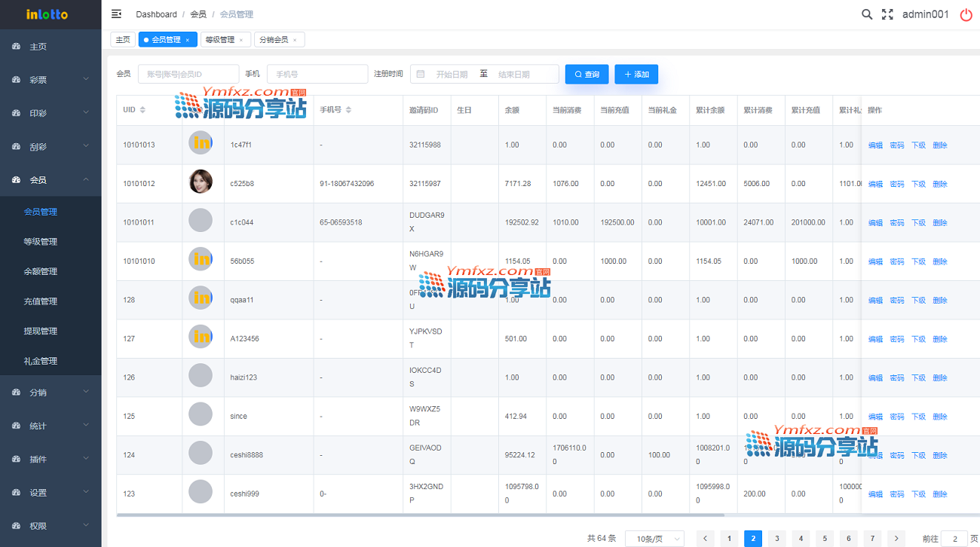This screenshot has height=547, width=980.
Task: Sort the table by the 手机号 column
Action: tap(348, 110)
